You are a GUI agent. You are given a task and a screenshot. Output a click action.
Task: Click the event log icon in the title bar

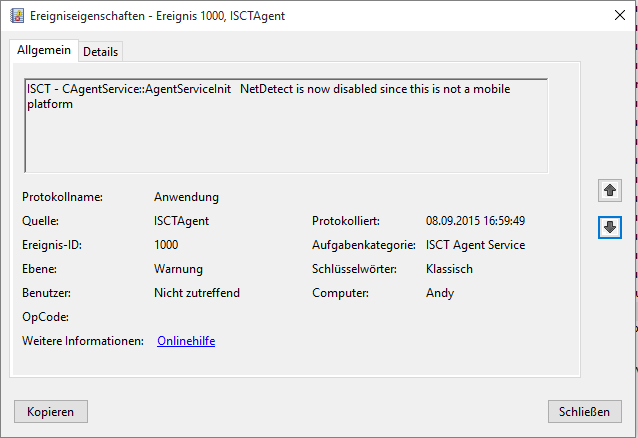(17, 15)
